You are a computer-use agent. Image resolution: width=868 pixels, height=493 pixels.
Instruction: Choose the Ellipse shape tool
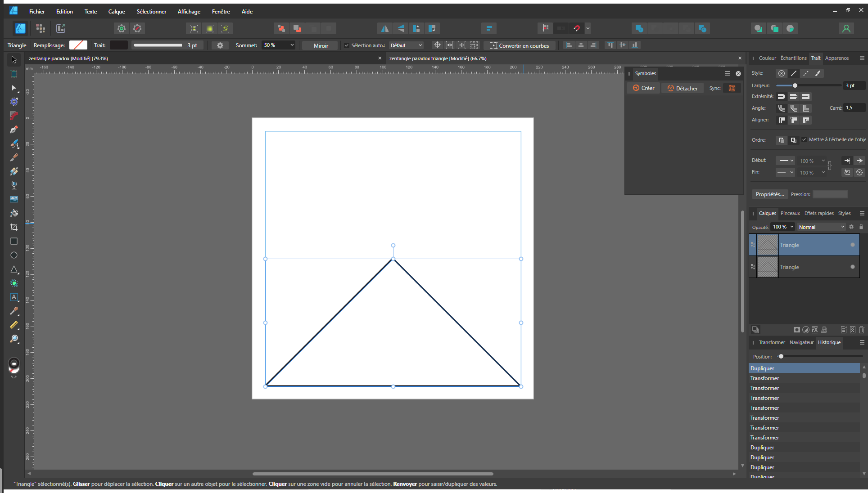14,255
